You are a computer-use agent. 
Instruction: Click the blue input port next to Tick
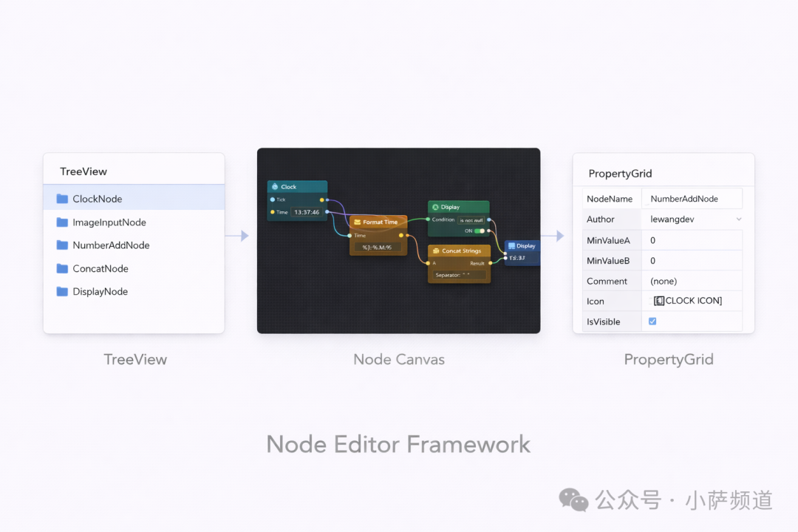pos(272,199)
